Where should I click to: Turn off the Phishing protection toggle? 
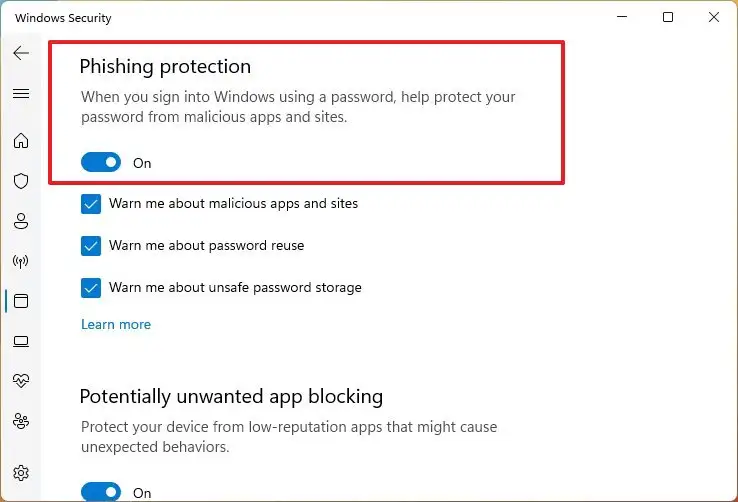coord(101,162)
